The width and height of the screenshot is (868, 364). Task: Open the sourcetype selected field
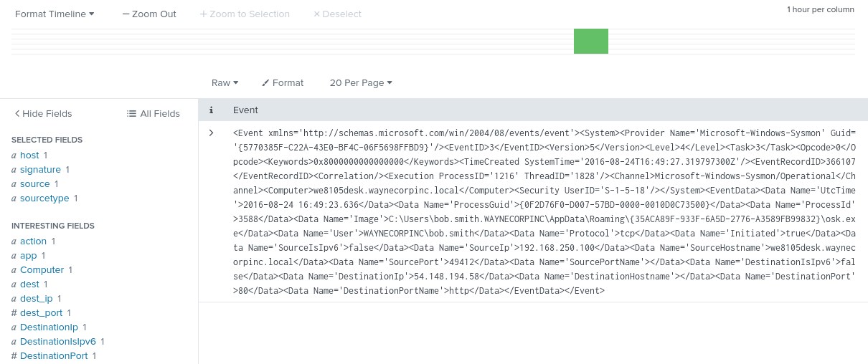[44, 198]
